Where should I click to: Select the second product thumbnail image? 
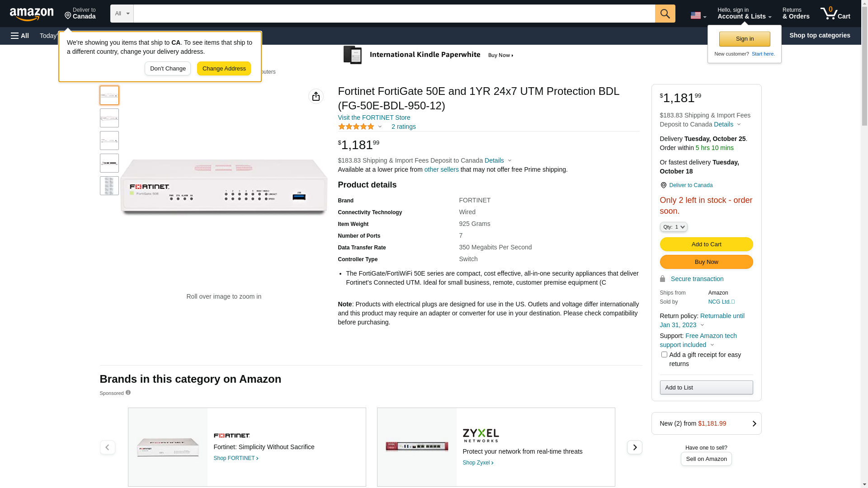[109, 118]
